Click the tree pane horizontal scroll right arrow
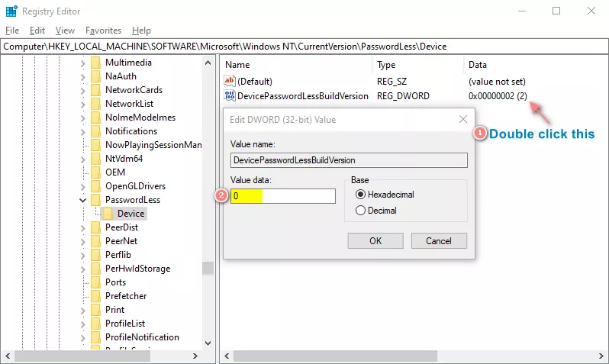The width and height of the screenshot is (609, 364). 195,356
